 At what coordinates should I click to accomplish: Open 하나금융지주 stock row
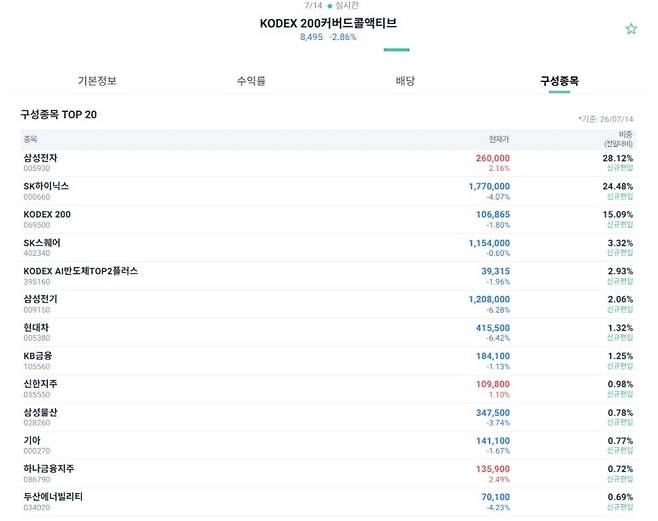[328, 474]
